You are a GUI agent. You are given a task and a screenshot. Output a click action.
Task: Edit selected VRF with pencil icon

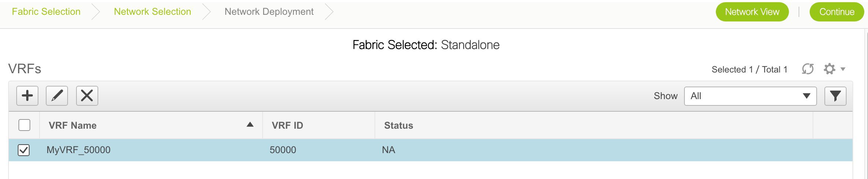(57, 96)
